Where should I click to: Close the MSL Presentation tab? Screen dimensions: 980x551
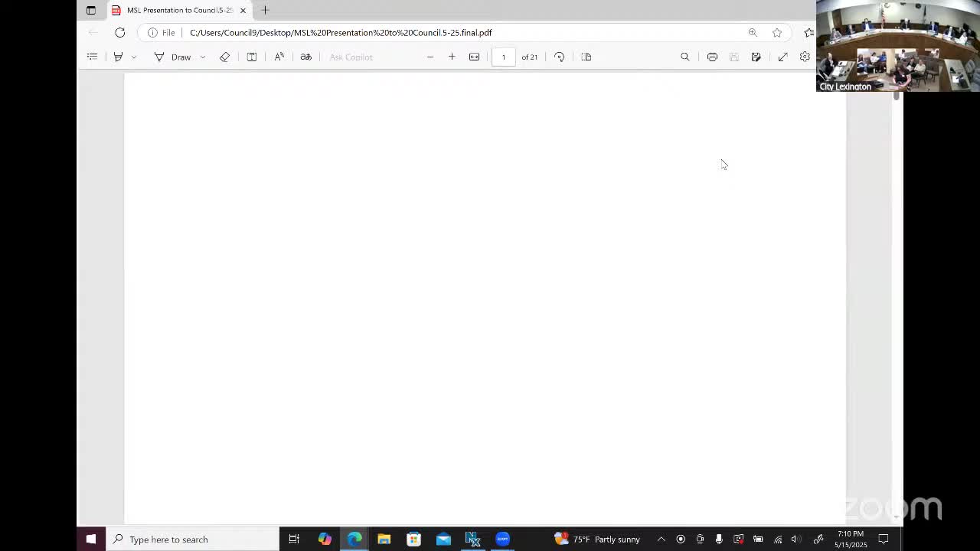pyautogui.click(x=243, y=10)
